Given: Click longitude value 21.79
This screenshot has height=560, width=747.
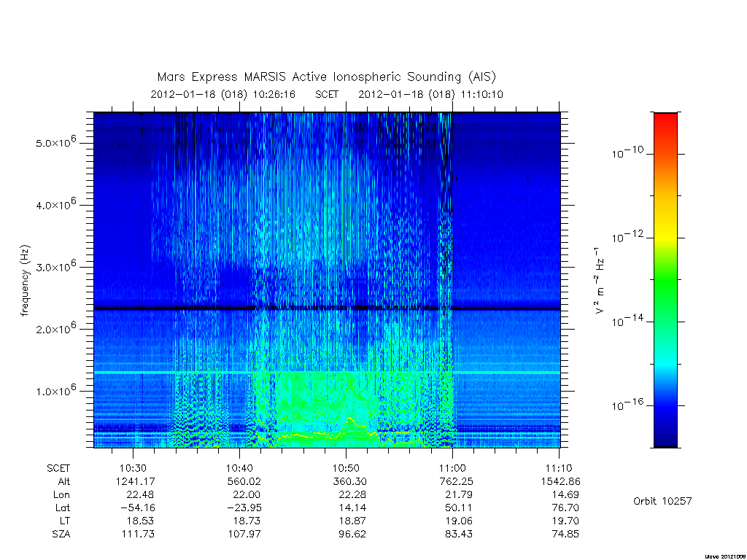Looking at the screenshot, I should pyautogui.click(x=460, y=495).
